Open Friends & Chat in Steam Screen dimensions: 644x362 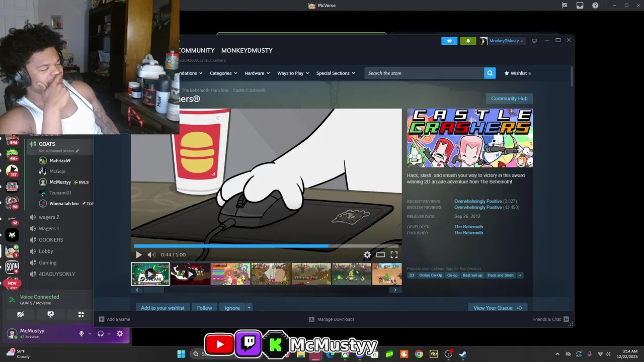[551, 319]
